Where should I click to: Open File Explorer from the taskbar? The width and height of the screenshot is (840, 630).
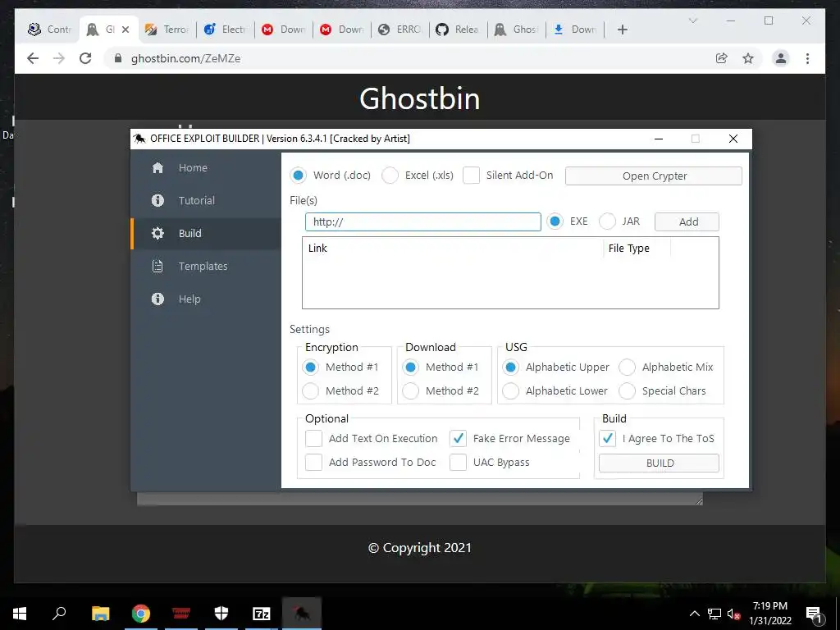(x=100, y=614)
